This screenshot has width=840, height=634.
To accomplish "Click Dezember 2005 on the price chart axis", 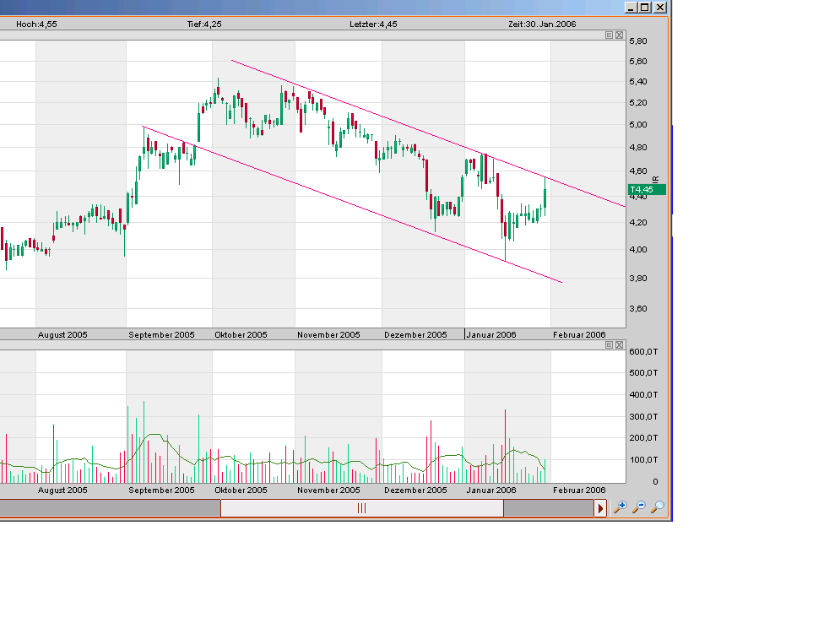I will tap(415, 334).
